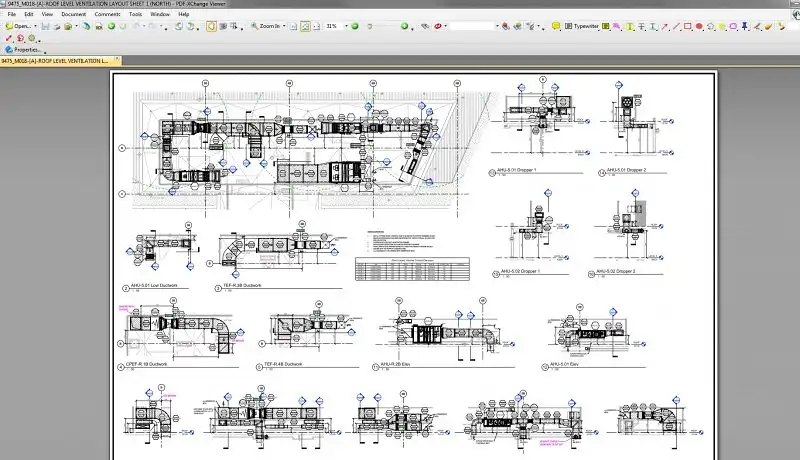Open the Document menu
This screenshot has height=460, width=800.
coord(73,15)
